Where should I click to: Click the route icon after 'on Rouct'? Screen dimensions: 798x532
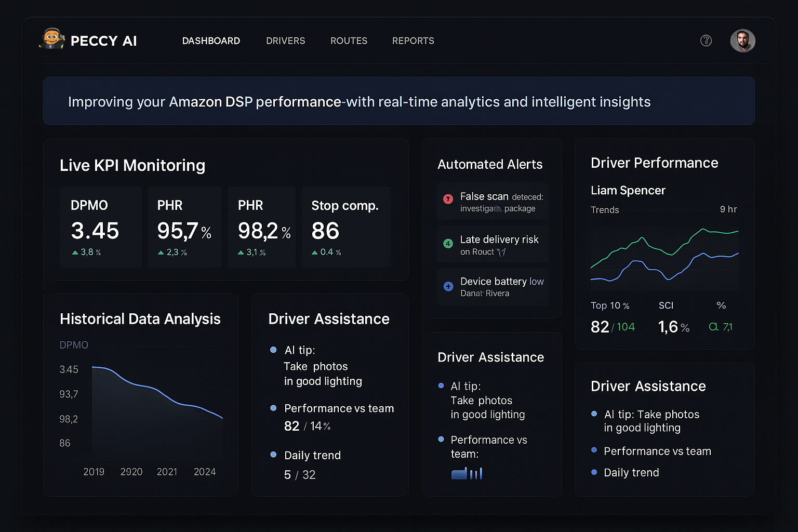[x=501, y=252]
